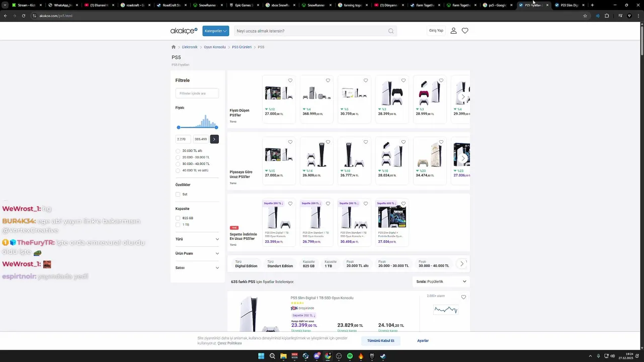Check the 1 TB capacity checkbox

[178, 225]
